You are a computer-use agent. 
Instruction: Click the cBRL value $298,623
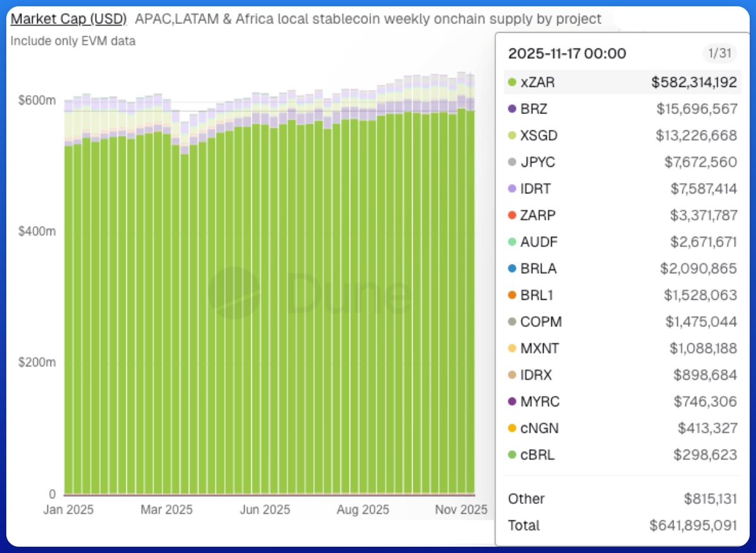coord(706,455)
